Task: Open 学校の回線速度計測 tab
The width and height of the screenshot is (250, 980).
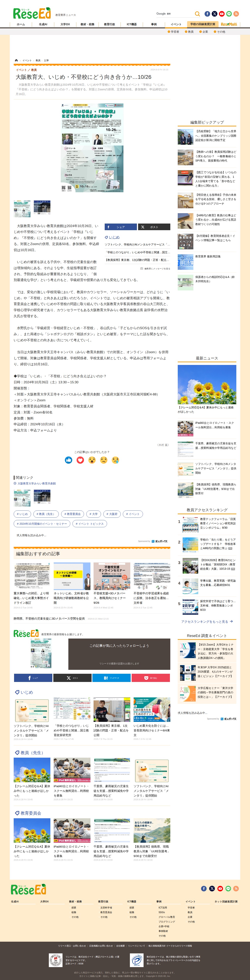Action: [x=203, y=24]
